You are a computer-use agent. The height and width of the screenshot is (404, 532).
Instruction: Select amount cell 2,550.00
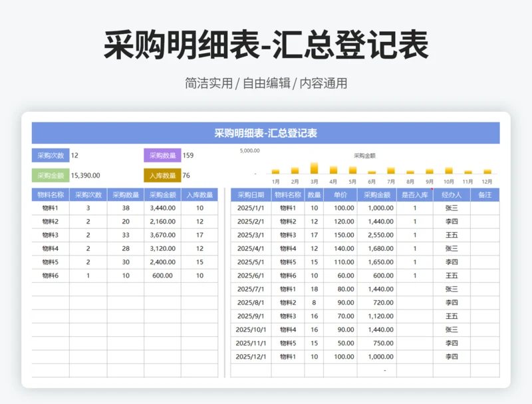pyautogui.click(x=377, y=235)
